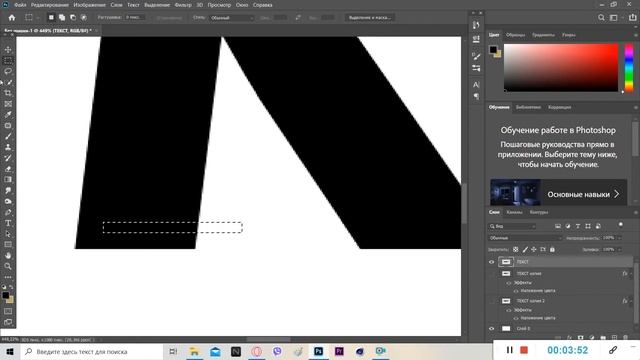
Task: Select the Eyedropper tool
Action: pos(8,115)
